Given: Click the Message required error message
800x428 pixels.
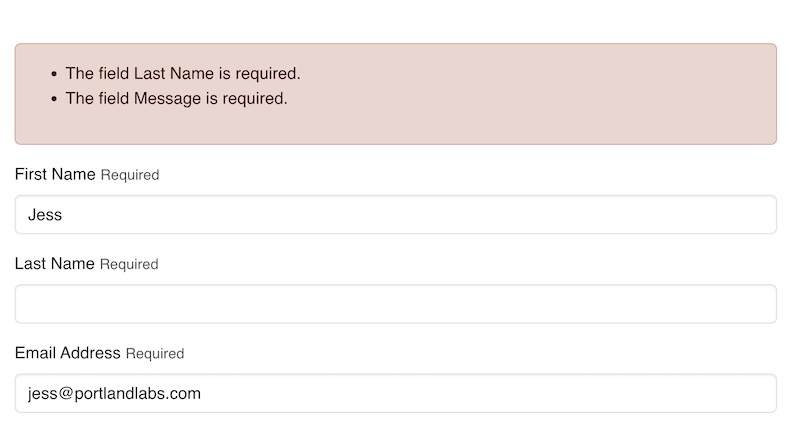Looking at the screenshot, I should coord(176,98).
